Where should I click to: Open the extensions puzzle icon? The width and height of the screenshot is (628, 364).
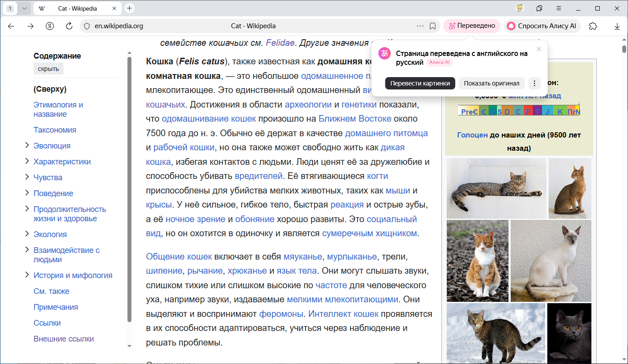(x=593, y=26)
